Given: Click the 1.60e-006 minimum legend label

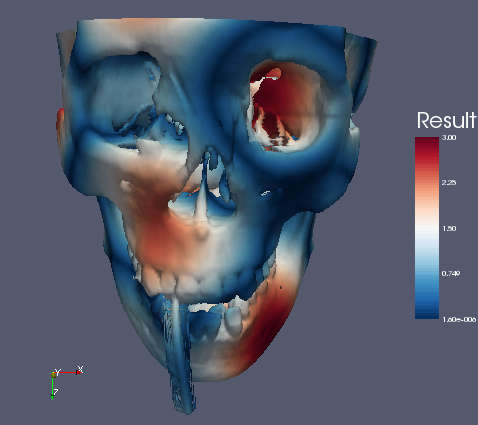Looking at the screenshot, I should tap(459, 320).
